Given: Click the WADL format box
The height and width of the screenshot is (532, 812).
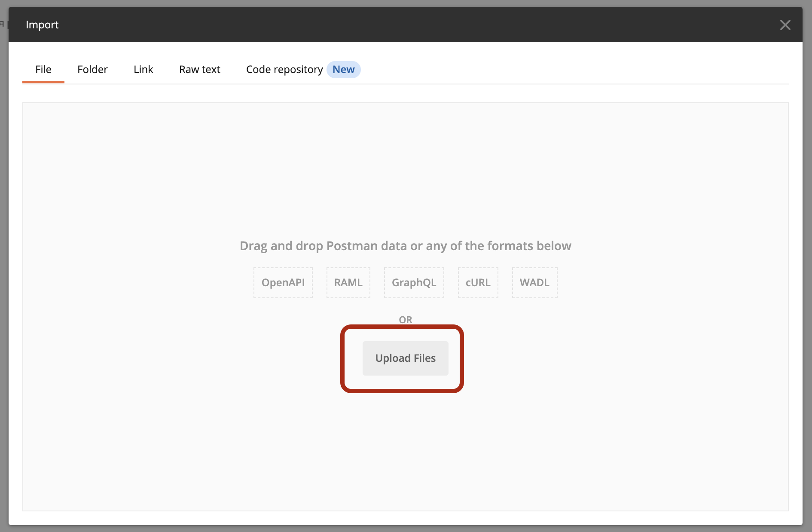Looking at the screenshot, I should click(534, 283).
